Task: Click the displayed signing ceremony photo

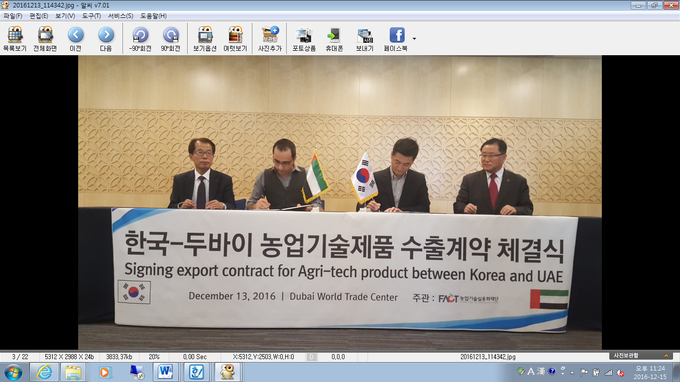Action: 340,202
